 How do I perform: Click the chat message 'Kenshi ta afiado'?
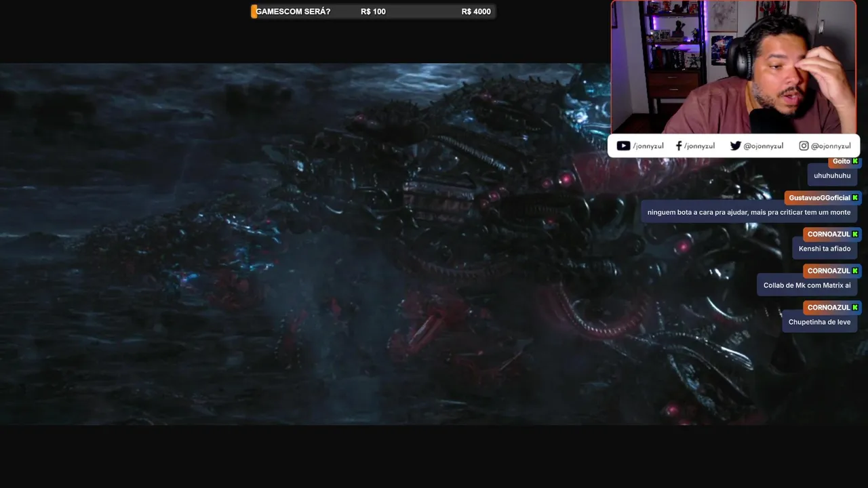(x=825, y=249)
